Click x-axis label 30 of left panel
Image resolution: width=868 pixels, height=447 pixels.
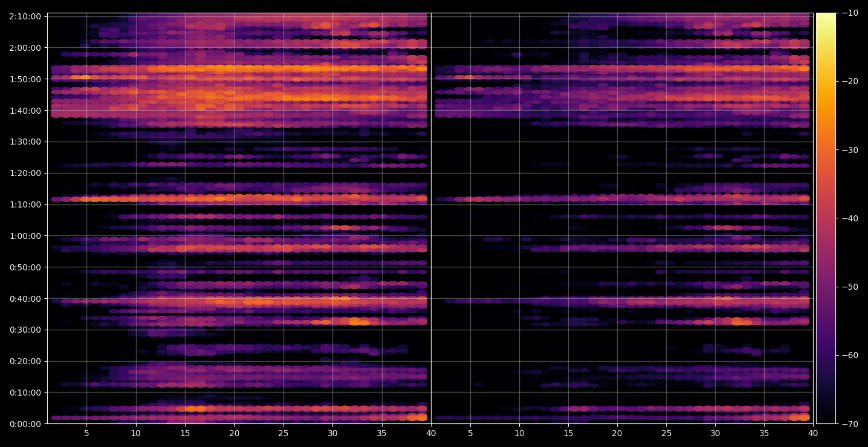coord(332,433)
